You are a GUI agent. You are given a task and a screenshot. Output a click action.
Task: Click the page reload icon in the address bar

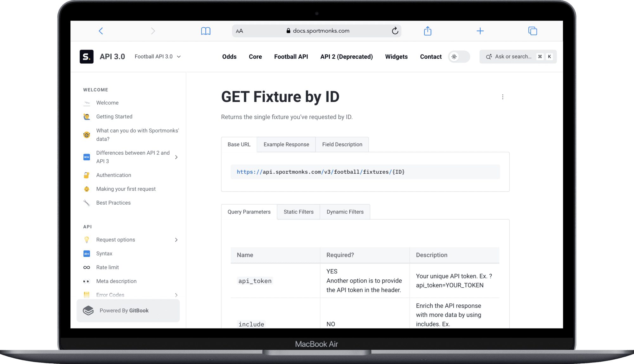click(x=395, y=31)
